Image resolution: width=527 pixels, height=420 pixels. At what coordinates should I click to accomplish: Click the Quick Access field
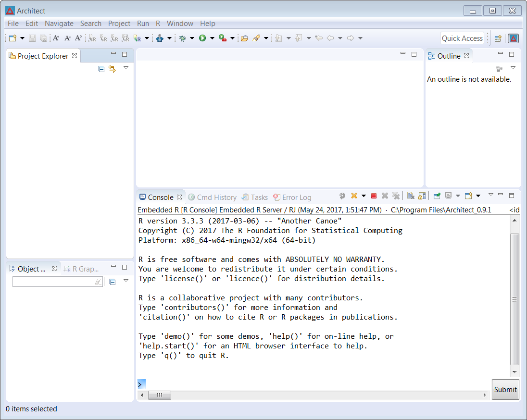[462, 38]
